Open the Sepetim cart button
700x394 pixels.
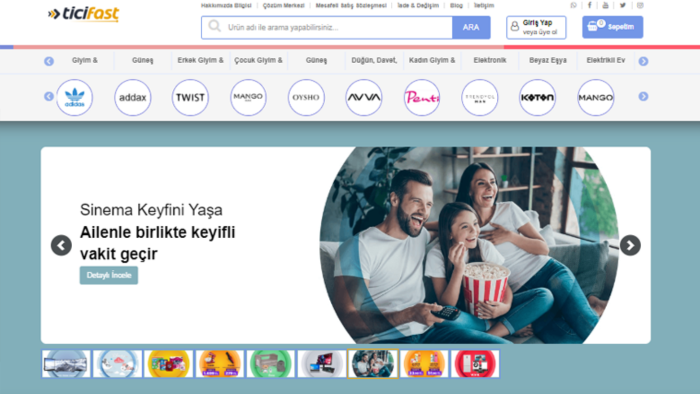(612, 27)
